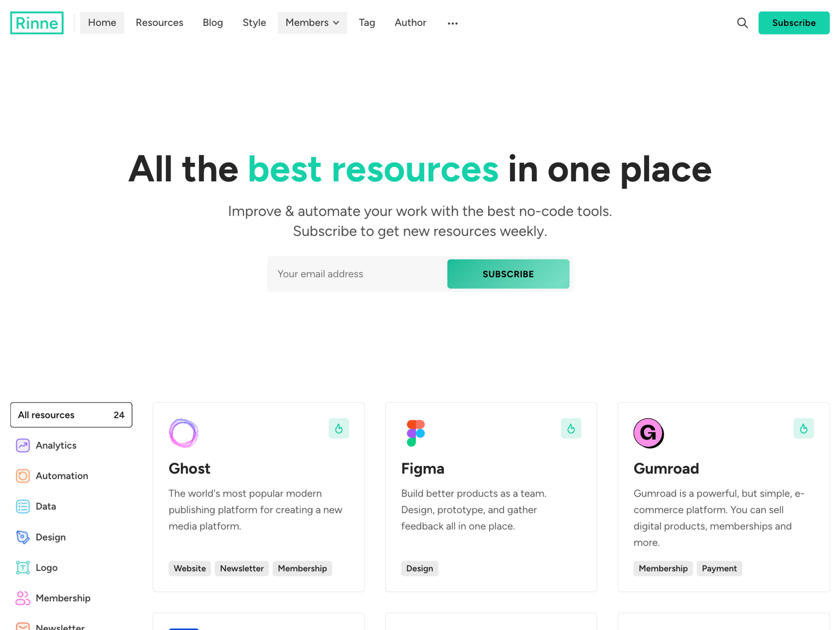
Task: Toggle the Ghost resource bookmark
Action: click(339, 428)
